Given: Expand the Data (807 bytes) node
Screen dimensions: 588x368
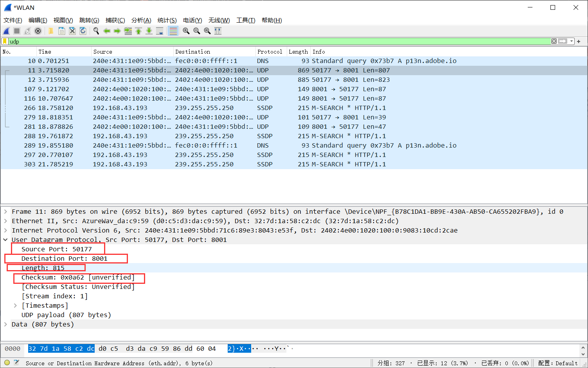Looking at the screenshot, I should [x=5, y=324].
